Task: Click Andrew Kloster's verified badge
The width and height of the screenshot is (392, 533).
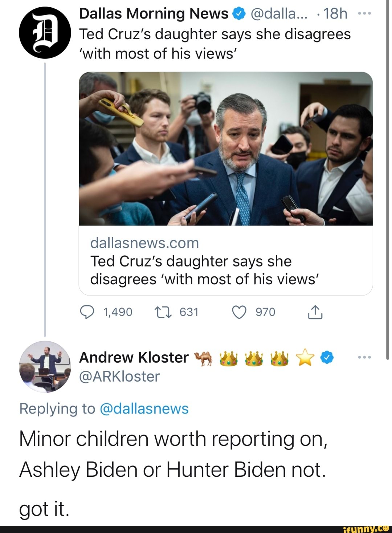Action: coord(327,357)
